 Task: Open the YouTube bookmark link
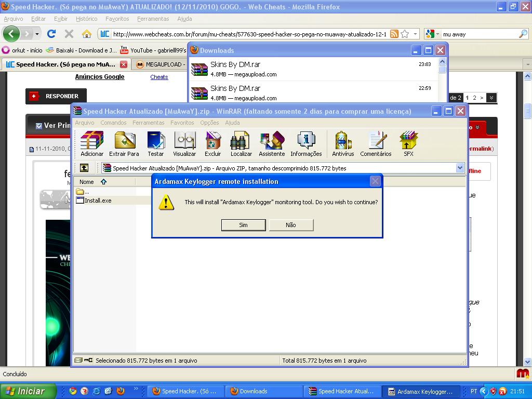coord(153,50)
